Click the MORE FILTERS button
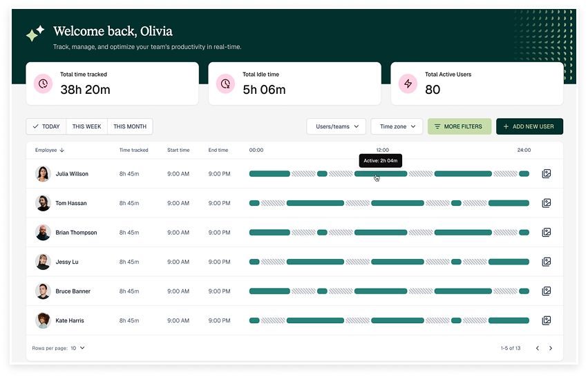Screen dimensions: 588x377 coord(459,126)
